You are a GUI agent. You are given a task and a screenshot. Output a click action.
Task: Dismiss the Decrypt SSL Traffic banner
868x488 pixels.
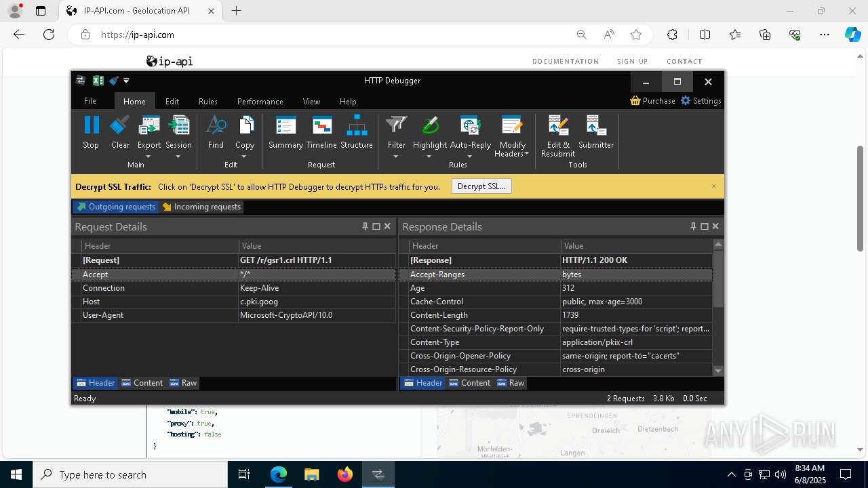713,186
